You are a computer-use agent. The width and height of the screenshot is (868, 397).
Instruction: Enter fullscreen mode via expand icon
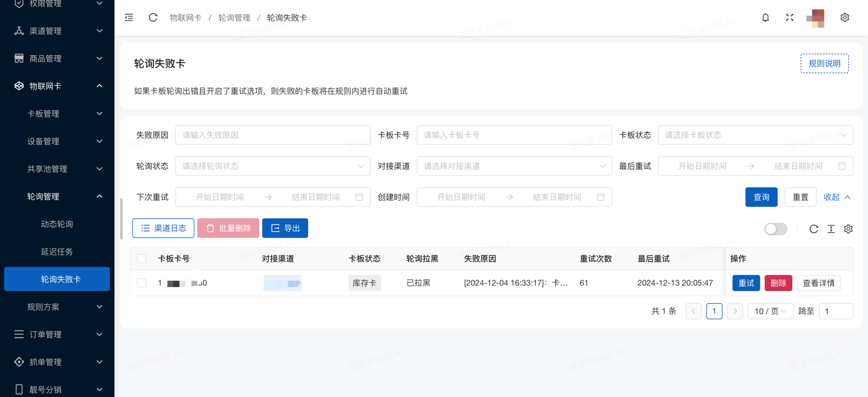(x=789, y=18)
